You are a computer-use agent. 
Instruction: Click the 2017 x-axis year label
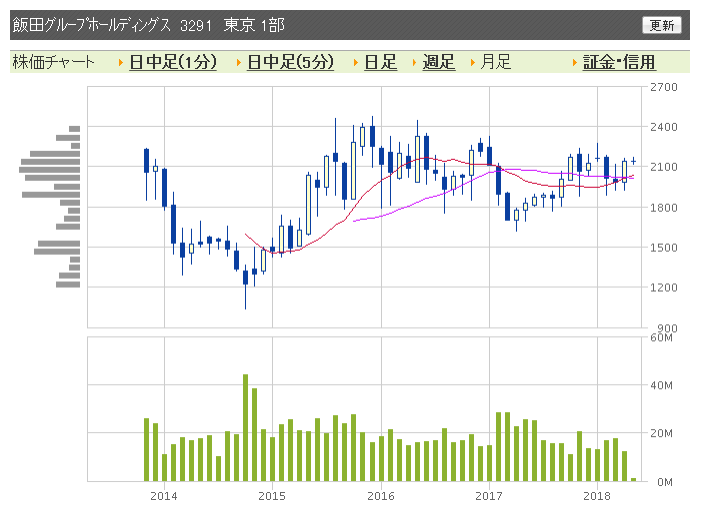[489, 496]
